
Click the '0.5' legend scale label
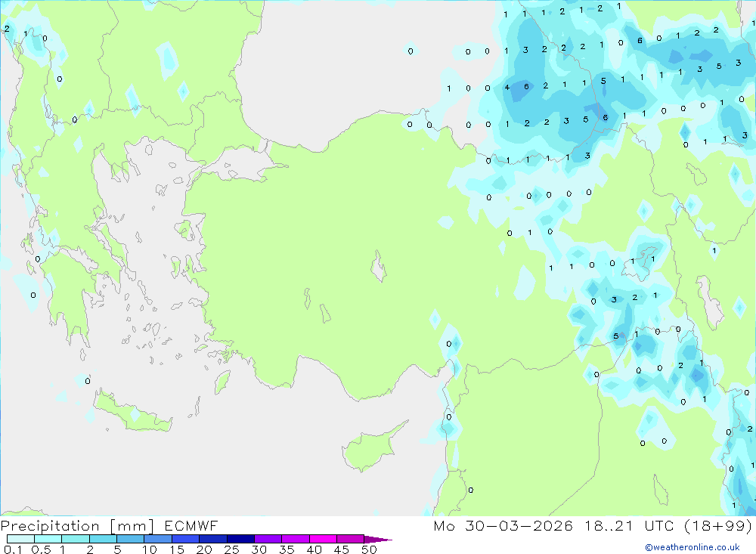tap(41, 549)
